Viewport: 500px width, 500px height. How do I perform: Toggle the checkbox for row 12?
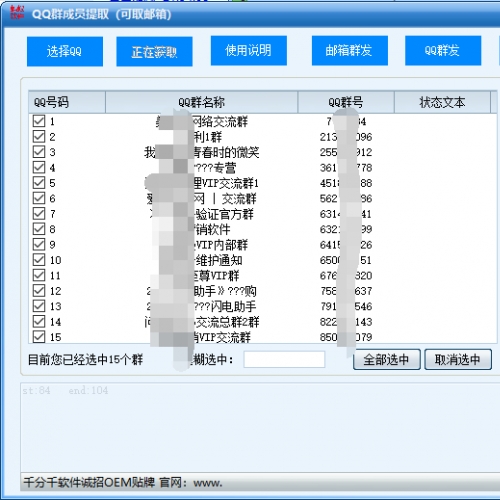coord(39,290)
